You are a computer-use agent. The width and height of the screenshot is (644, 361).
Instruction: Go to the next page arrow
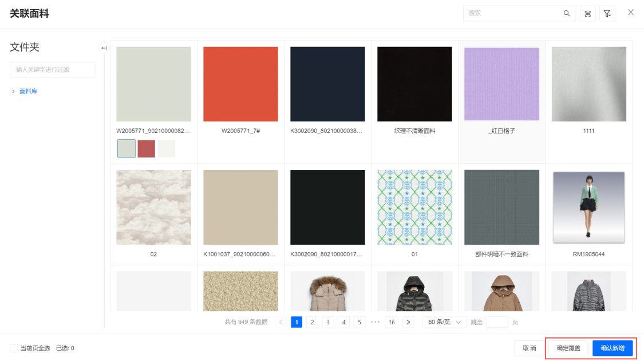coord(408,322)
